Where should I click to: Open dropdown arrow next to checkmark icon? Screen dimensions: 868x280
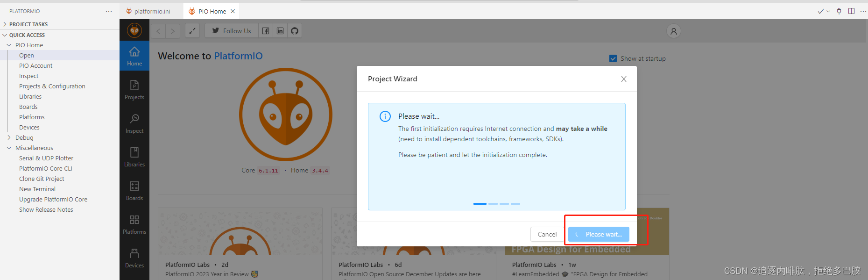[828, 11]
